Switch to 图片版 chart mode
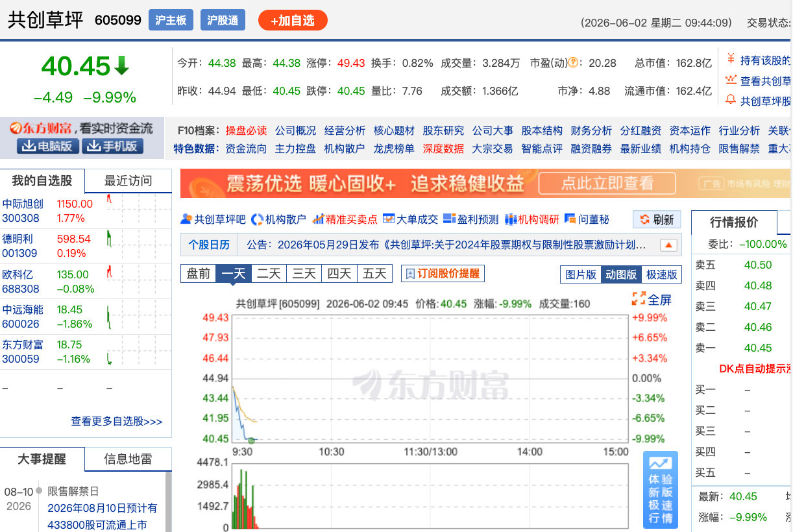The image size is (793, 532). pos(581,274)
